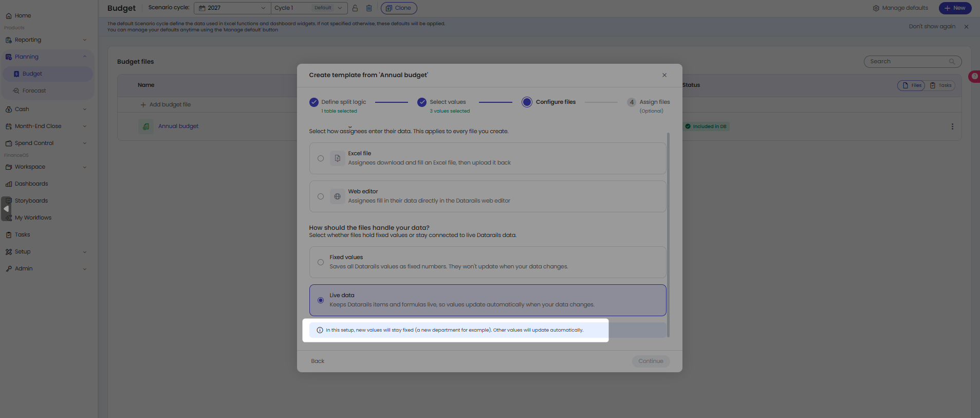The image size is (980, 418).
Task: Select the Web editor radio option
Action: pos(321,197)
